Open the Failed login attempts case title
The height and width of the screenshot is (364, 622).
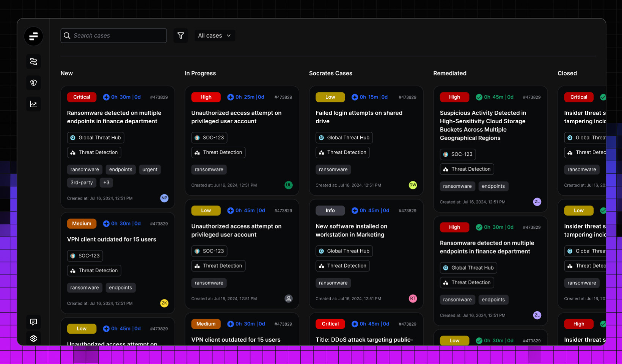359,117
